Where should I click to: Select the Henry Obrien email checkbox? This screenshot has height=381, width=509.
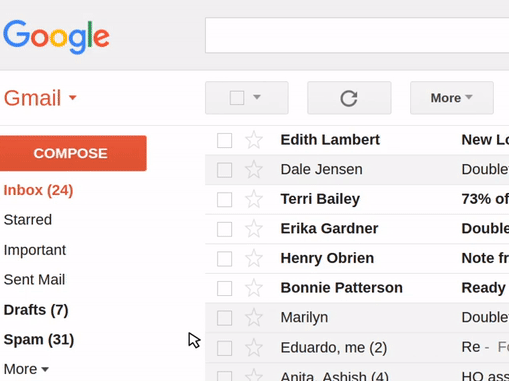click(x=224, y=259)
